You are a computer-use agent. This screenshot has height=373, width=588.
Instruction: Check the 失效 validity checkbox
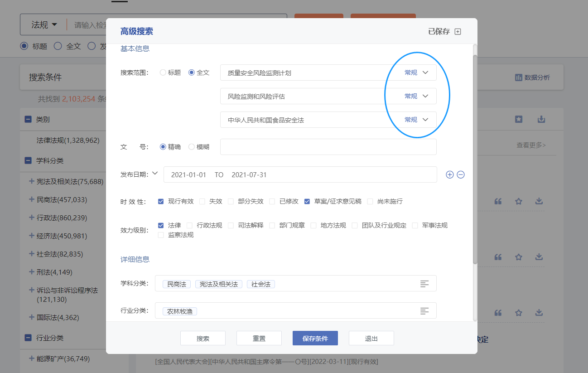pyautogui.click(x=202, y=201)
